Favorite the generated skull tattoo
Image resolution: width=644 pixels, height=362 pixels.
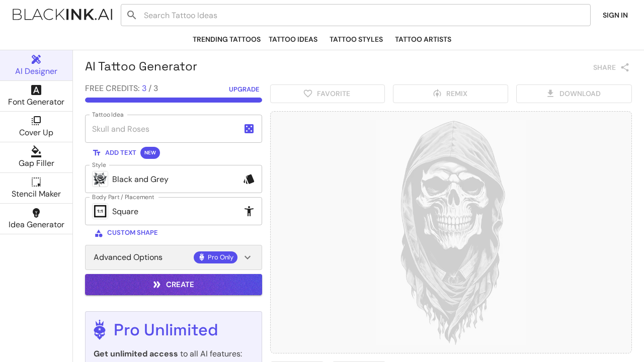point(327,94)
